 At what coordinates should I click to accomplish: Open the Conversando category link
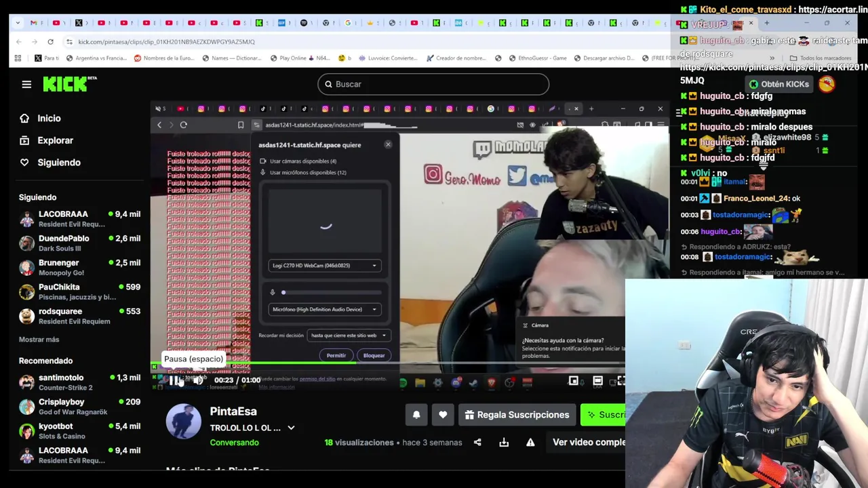pyautogui.click(x=234, y=443)
